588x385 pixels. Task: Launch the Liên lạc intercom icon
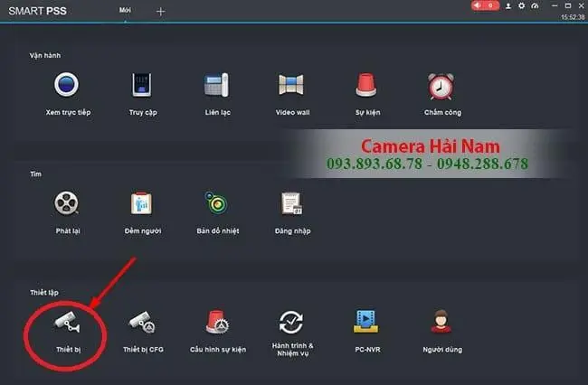pyautogui.click(x=217, y=85)
